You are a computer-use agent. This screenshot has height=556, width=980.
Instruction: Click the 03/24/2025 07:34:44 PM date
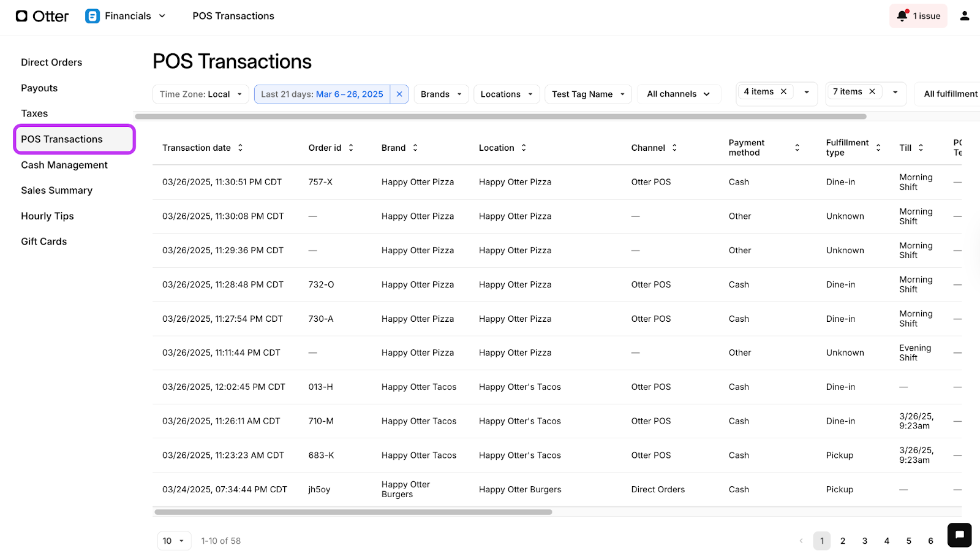coord(224,489)
